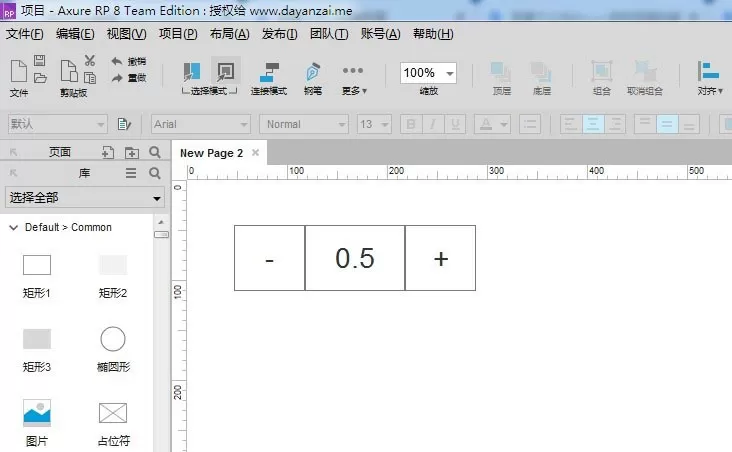Search the widget library
The width and height of the screenshot is (732, 452).
point(155,173)
